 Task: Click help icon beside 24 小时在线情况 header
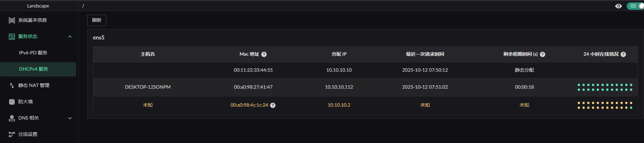[x=623, y=54]
